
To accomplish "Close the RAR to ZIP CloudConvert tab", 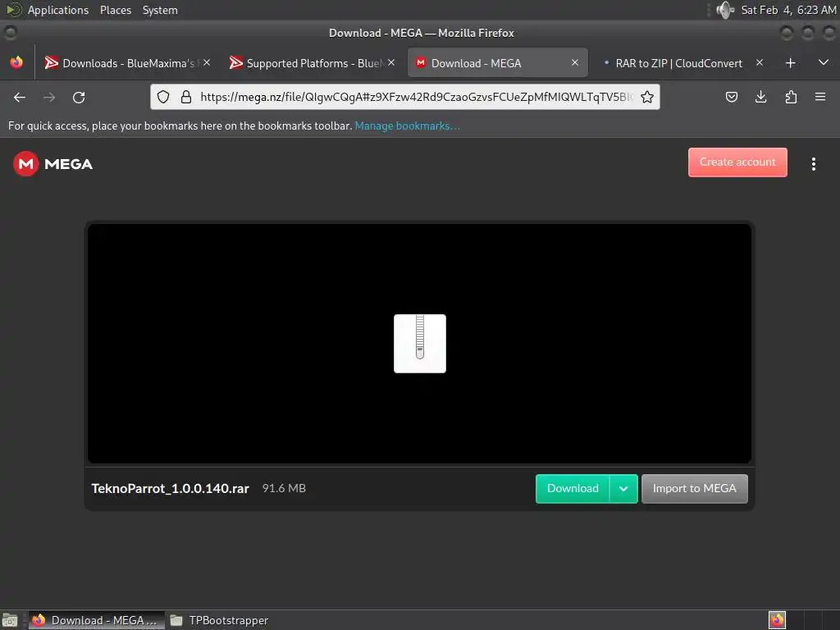I will [x=760, y=62].
